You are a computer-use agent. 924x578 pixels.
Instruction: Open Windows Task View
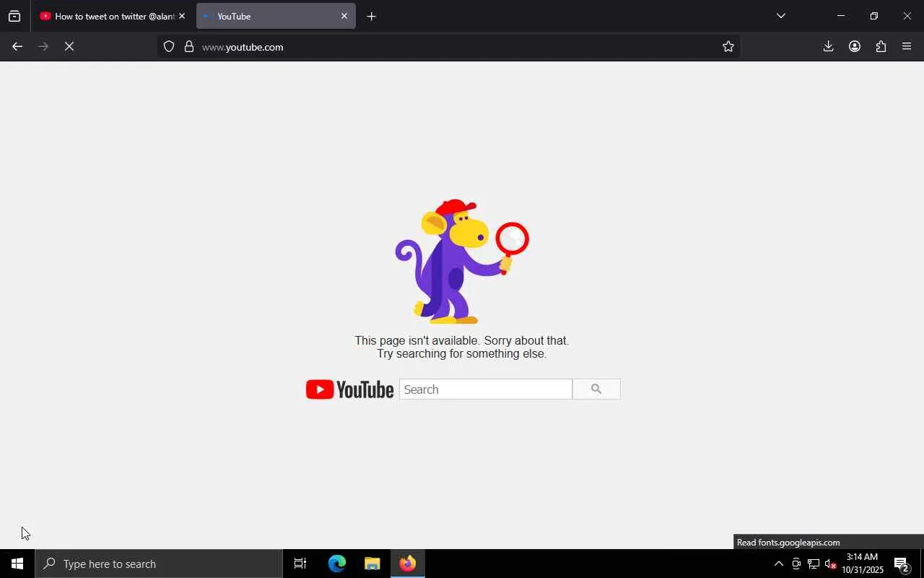click(x=300, y=564)
